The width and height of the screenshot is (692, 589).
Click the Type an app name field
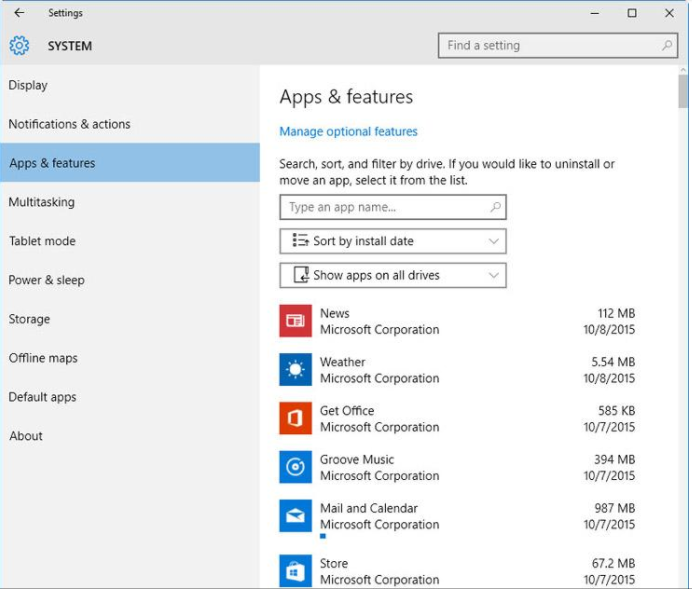(x=393, y=207)
